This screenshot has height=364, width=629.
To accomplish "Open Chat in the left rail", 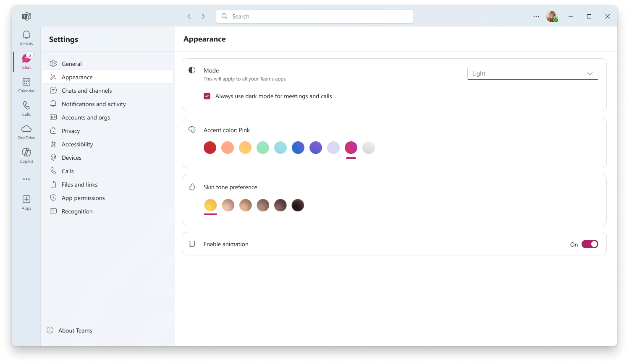I will click(26, 61).
